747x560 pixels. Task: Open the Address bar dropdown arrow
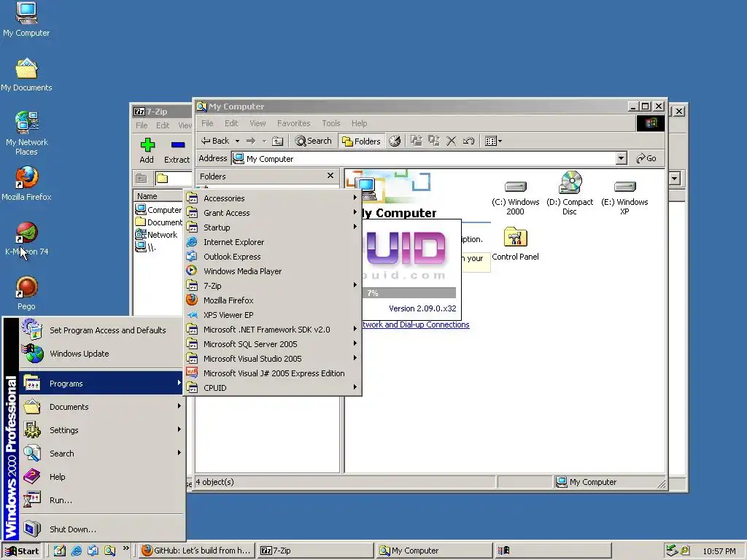621,158
